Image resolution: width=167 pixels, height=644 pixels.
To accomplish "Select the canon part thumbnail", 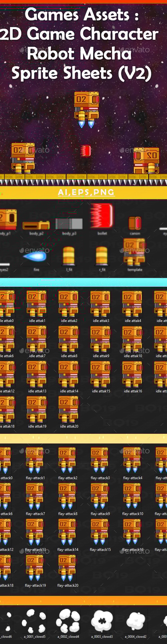I will click(135, 223).
